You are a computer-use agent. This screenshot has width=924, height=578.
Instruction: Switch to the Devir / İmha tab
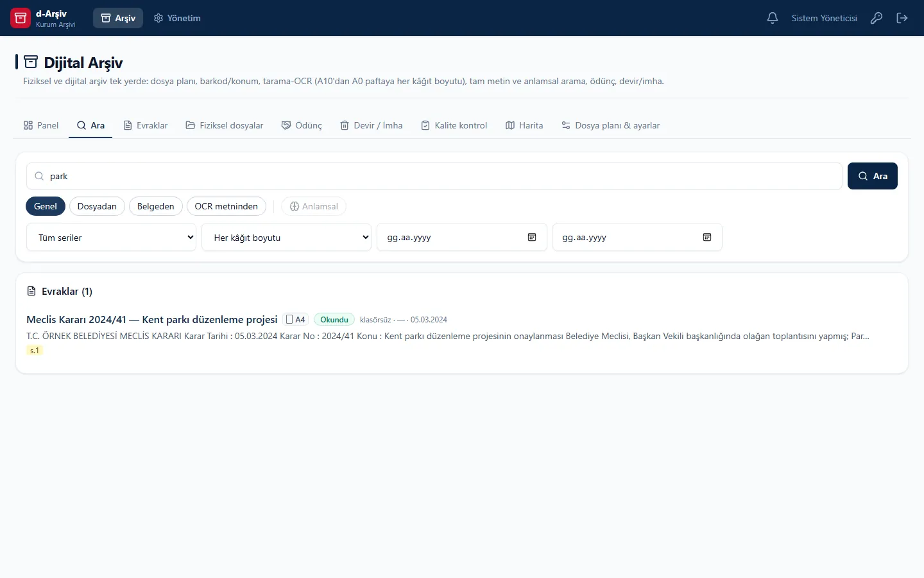click(372, 125)
